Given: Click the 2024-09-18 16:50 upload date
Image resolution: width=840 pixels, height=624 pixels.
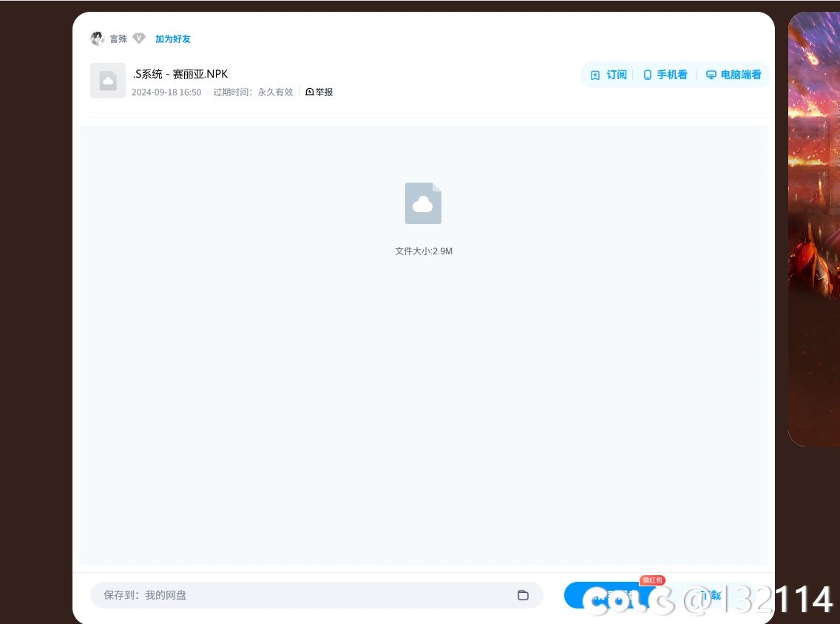Looking at the screenshot, I should point(166,92).
